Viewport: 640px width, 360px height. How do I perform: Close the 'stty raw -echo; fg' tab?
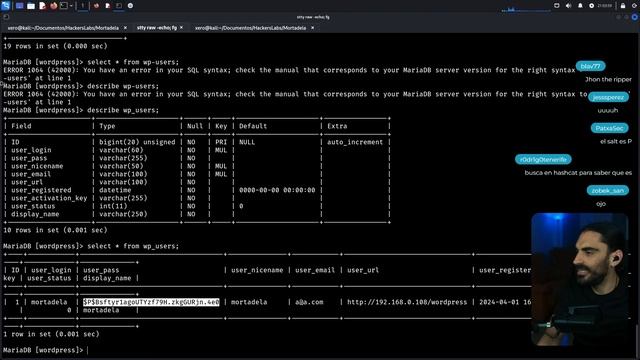[x=181, y=28]
